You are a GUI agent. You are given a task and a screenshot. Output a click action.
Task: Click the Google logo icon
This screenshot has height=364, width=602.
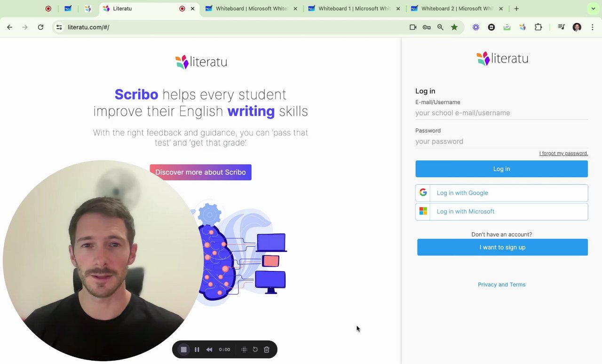(423, 192)
